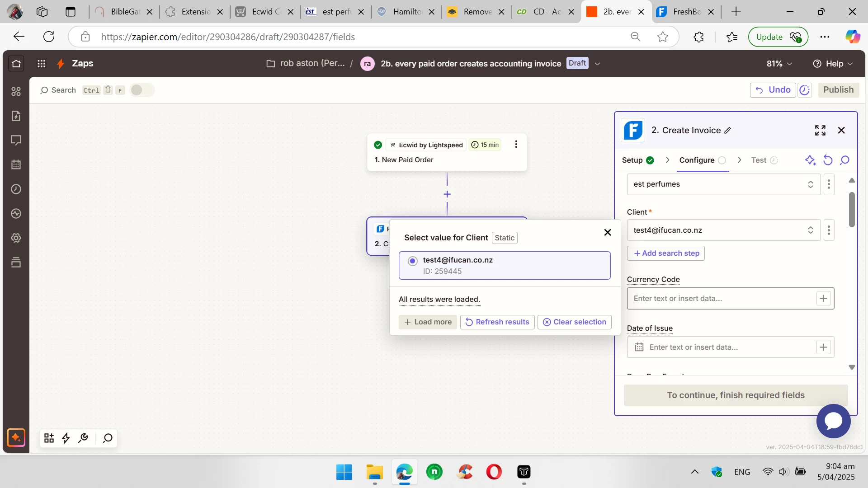Image resolution: width=868 pixels, height=488 pixels.
Task: Open the Client dropdown field
Action: click(x=723, y=230)
